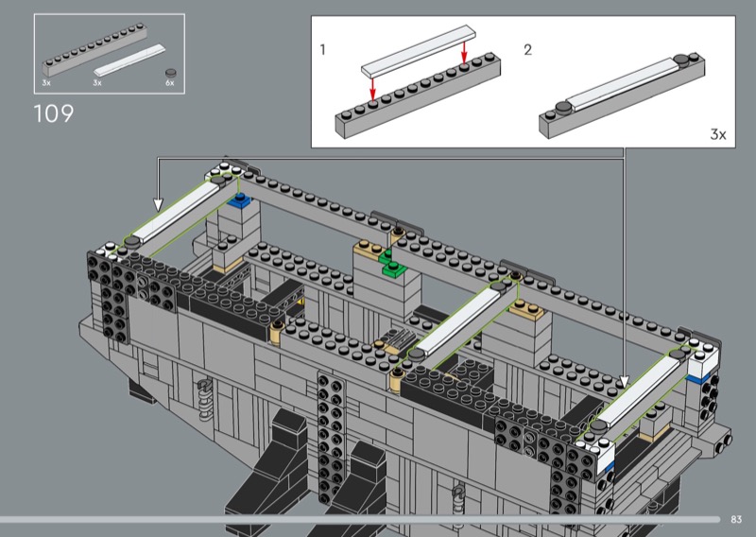Click the page number 83
The image size is (756, 537).
pyautogui.click(x=737, y=519)
